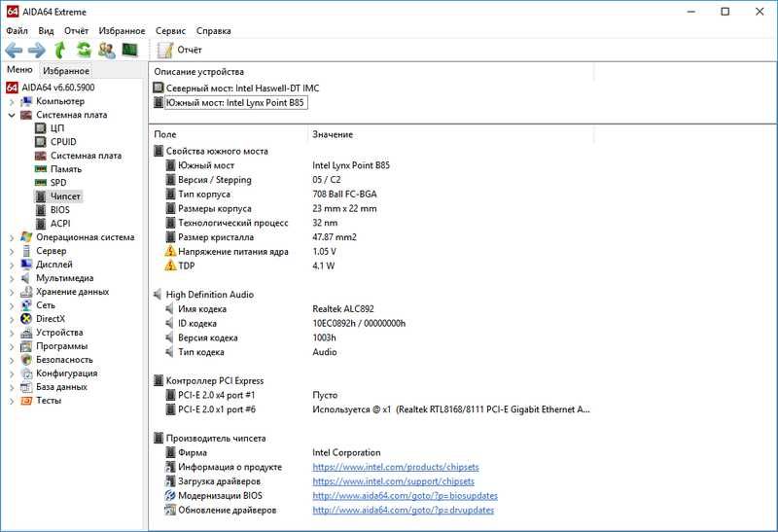The image size is (778, 532).
Task: Select Северный мост: Intel Haswell-DT IMC
Action: pos(236,89)
